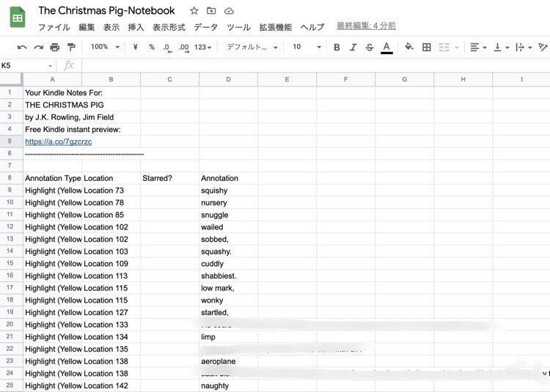Open the horizontal align dropdown
The height and width of the screenshot is (392, 550).
click(x=478, y=48)
